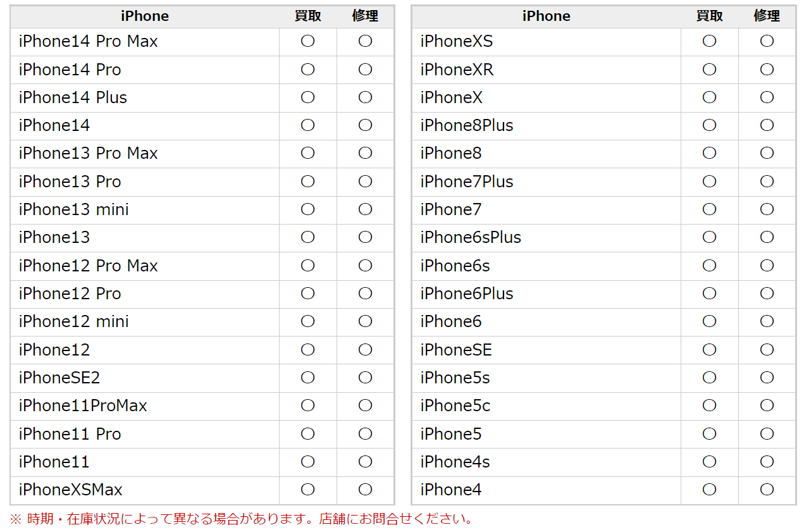804x532 pixels.
Task: Click the 修理 circle for iPhoneXSMax
Action: tap(365, 490)
